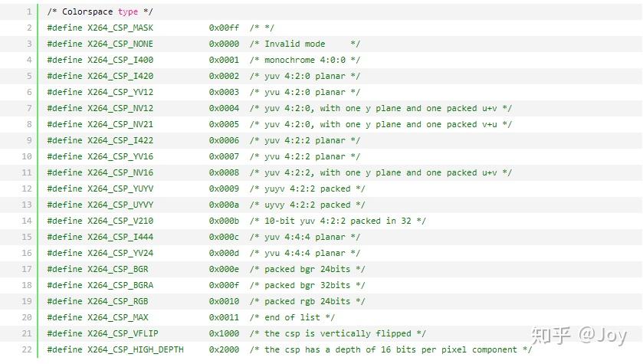Viewport: 643px width, 364px height.
Task: Click the hex value 0x000e
Action: tap(224, 269)
